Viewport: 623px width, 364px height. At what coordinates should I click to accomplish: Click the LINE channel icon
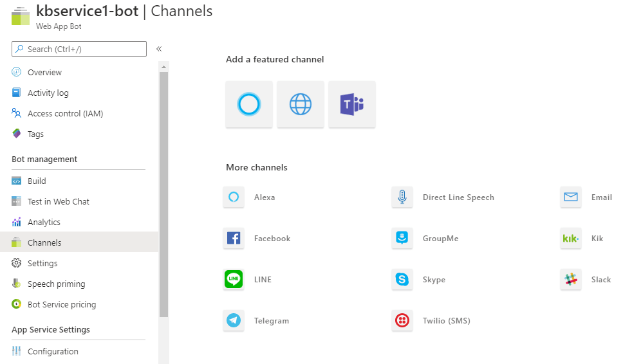point(234,280)
